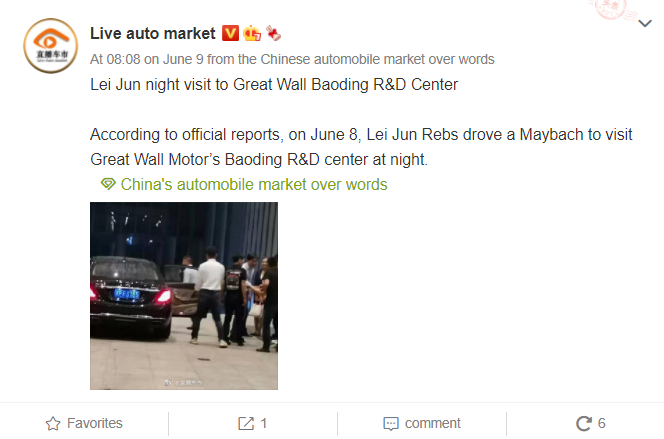Click the like count 6
664x439 pixels.
[x=601, y=423]
